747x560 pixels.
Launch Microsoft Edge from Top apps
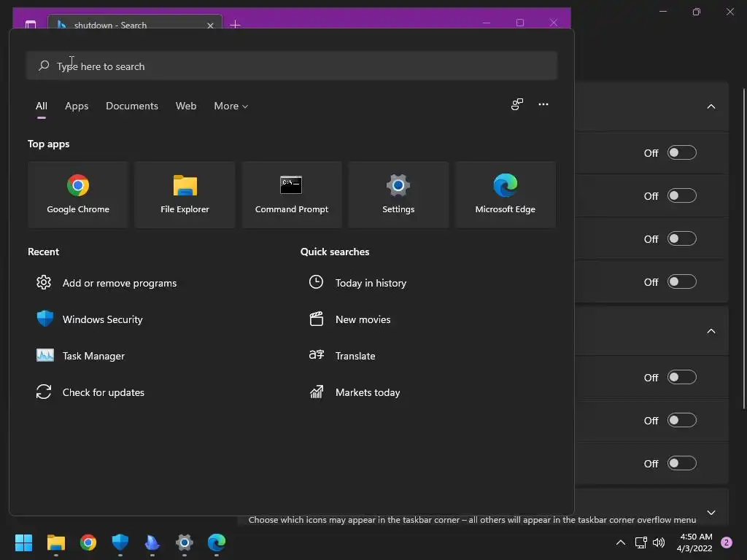(x=505, y=194)
